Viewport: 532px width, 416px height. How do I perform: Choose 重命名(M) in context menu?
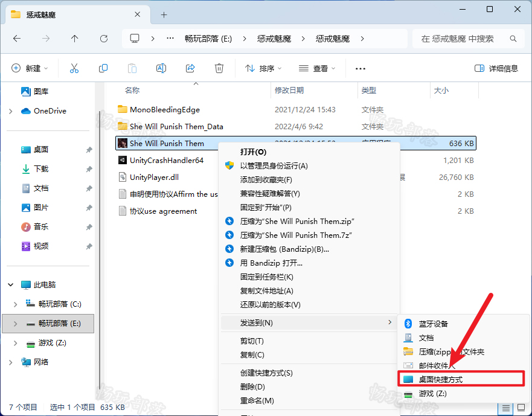310,401
